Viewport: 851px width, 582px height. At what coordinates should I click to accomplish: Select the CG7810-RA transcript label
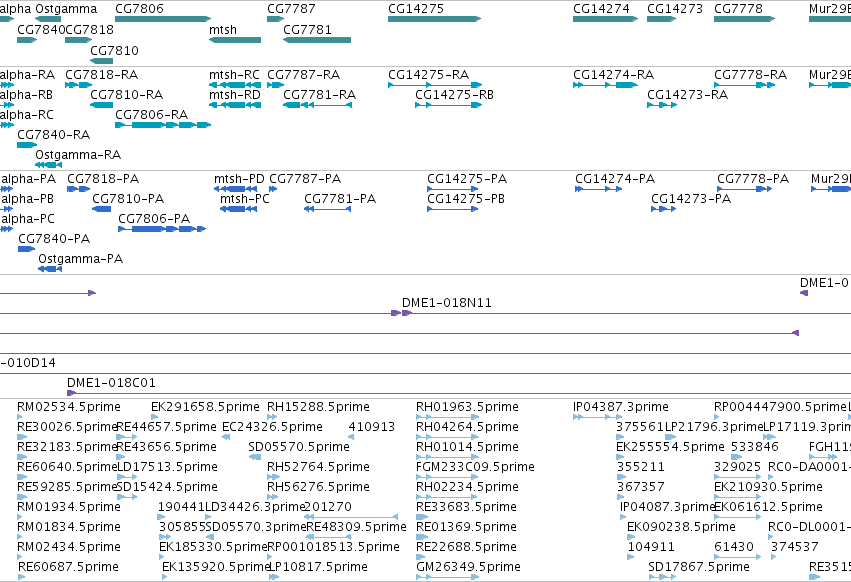click(126, 94)
